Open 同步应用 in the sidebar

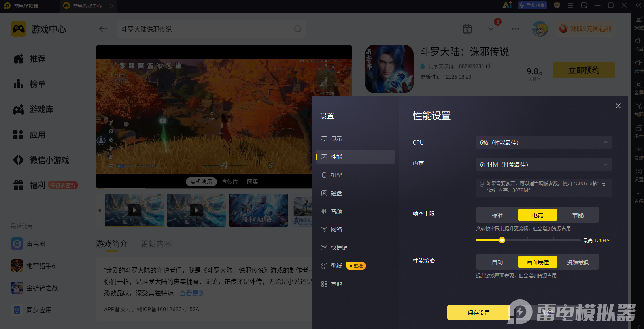coord(31,310)
